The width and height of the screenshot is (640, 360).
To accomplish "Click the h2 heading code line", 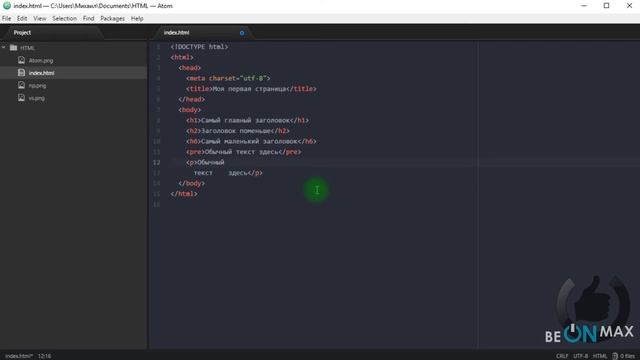I will point(238,131).
